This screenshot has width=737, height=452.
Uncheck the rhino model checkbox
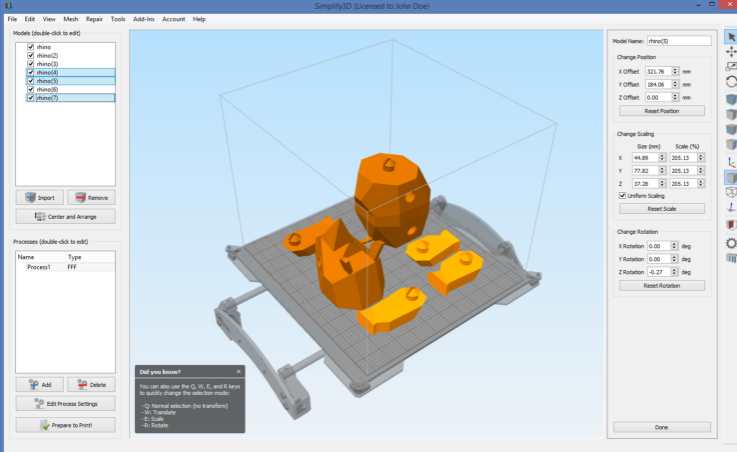31,47
